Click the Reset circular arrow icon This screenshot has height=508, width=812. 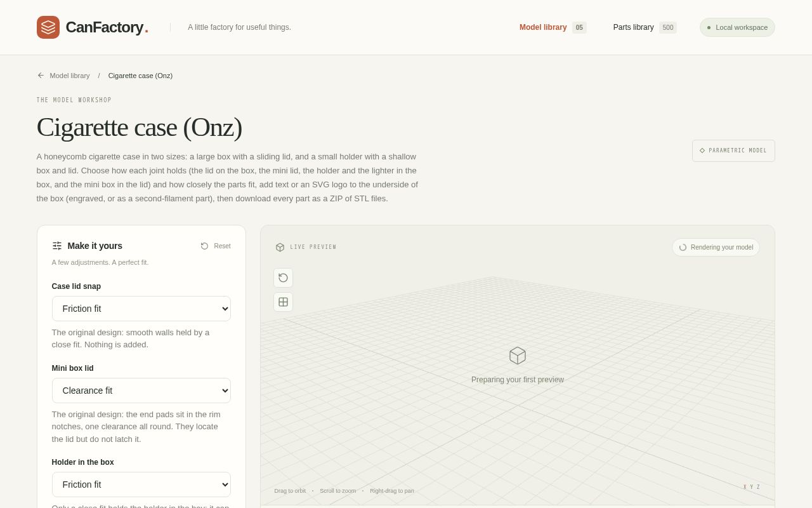[x=204, y=246]
